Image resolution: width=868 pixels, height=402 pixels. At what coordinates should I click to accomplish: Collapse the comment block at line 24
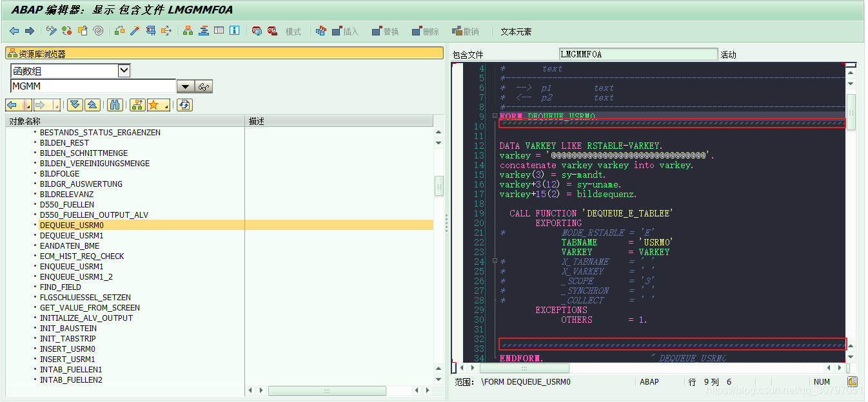(495, 262)
